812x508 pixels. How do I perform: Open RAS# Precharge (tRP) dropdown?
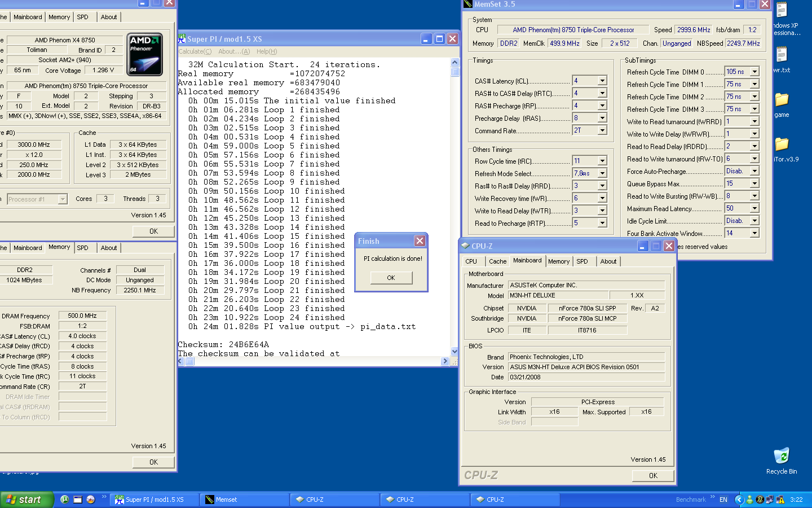coord(602,106)
